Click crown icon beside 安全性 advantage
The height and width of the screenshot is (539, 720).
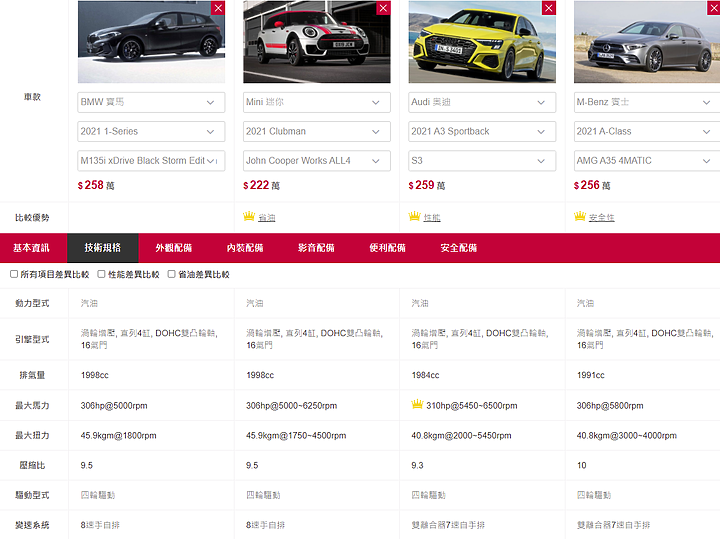(579, 216)
